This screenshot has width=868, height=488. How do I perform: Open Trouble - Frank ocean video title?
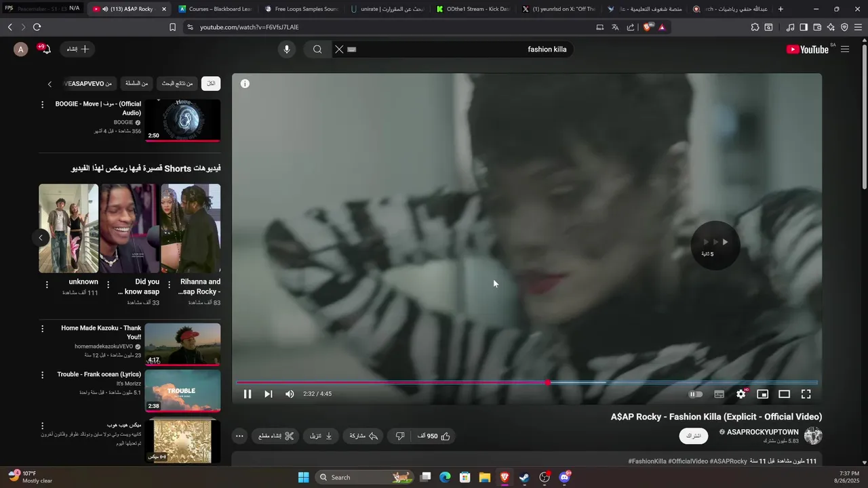coord(99,374)
